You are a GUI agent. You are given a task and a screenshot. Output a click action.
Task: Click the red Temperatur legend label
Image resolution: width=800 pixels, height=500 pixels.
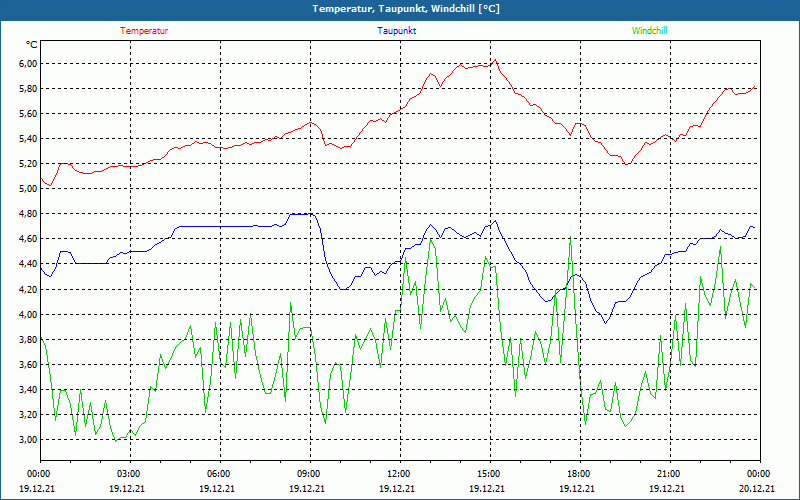(x=144, y=31)
